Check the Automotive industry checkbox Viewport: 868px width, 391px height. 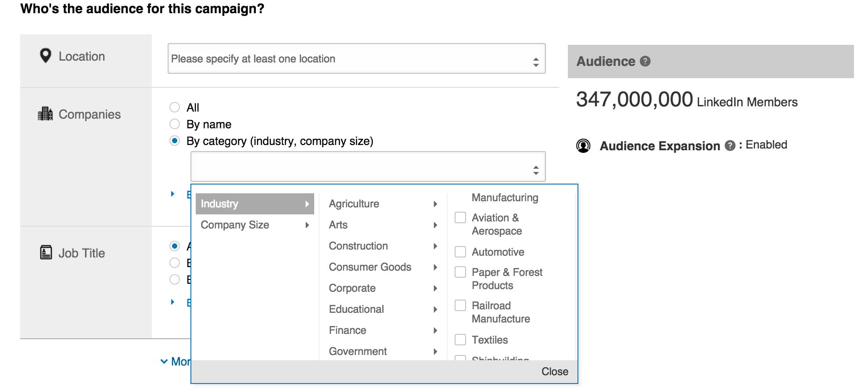coord(460,251)
